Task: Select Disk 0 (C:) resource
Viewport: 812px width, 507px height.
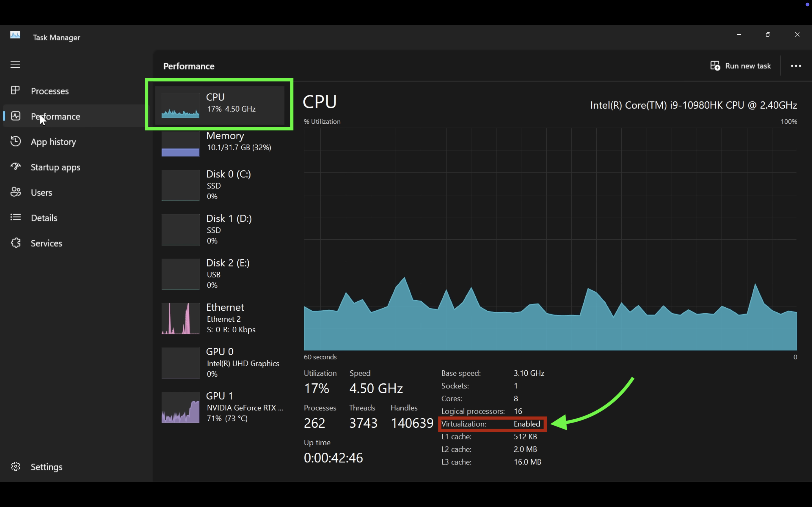Action: click(x=221, y=185)
